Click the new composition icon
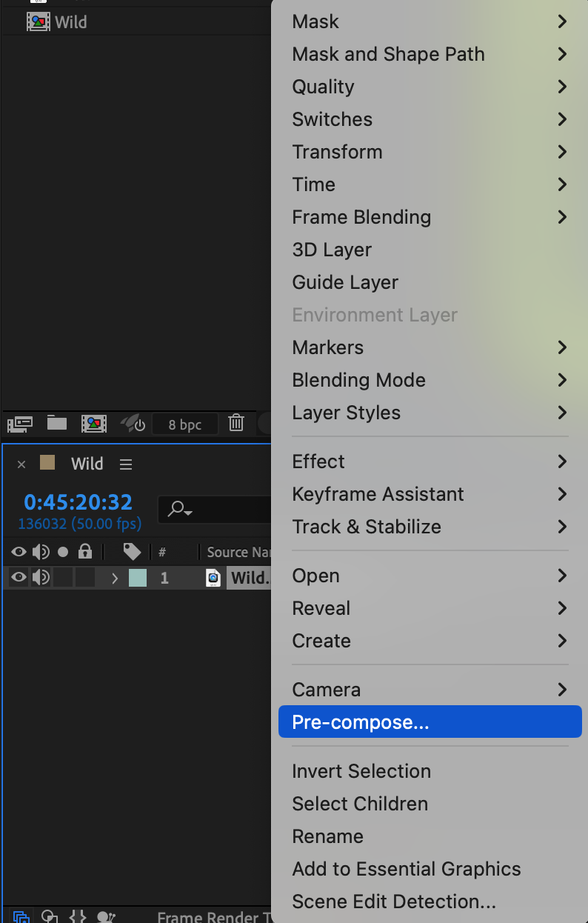 pyautogui.click(x=94, y=424)
